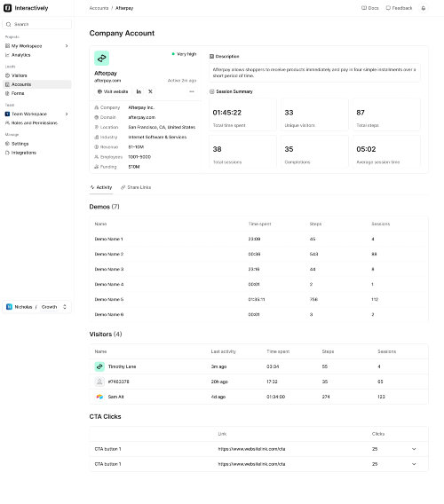The image size is (444, 504).
Task: Open the notifications bell icon
Action: coord(424,8)
